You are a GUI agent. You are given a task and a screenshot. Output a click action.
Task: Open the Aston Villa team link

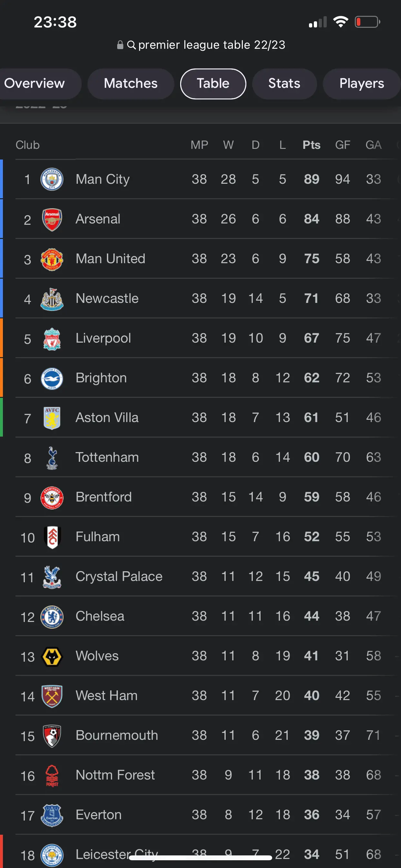pyautogui.click(x=107, y=418)
